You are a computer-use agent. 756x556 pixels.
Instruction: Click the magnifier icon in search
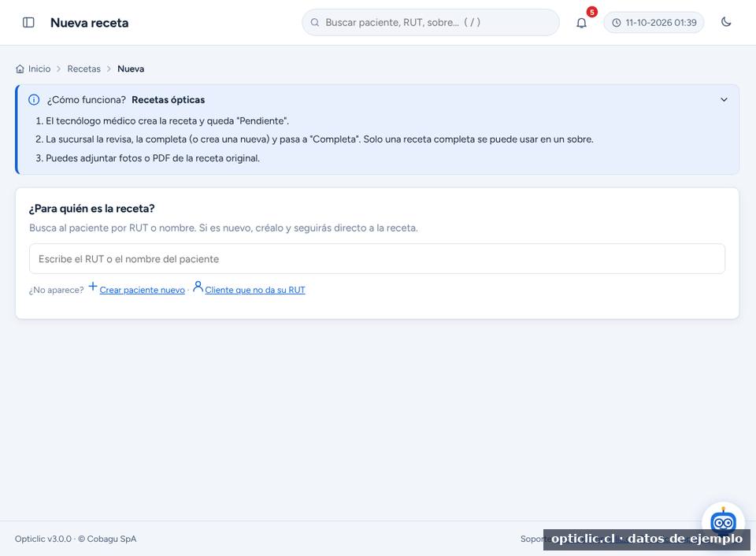click(315, 23)
